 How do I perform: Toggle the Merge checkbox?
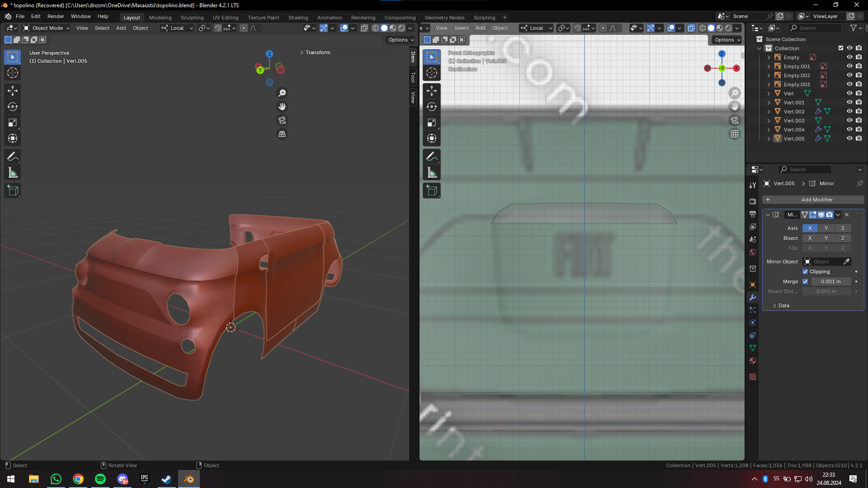tap(805, 282)
